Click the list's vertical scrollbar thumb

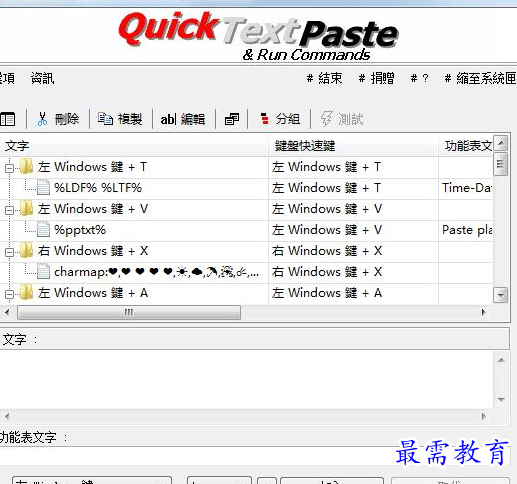[500, 164]
